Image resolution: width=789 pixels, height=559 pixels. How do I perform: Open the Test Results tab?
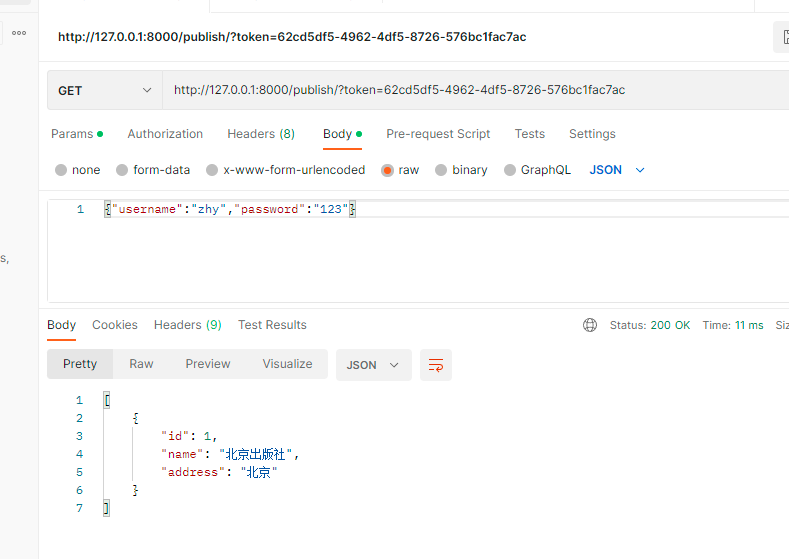[x=272, y=325]
